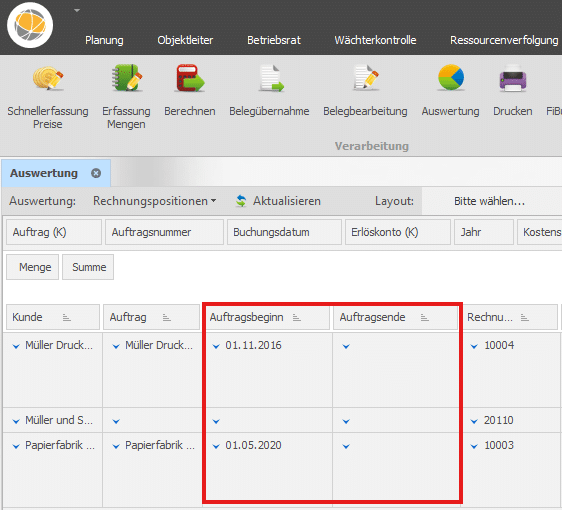The height and width of the screenshot is (510, 562).
Task: Click the sort icon in the Auftrag column header
Action: 167,318
